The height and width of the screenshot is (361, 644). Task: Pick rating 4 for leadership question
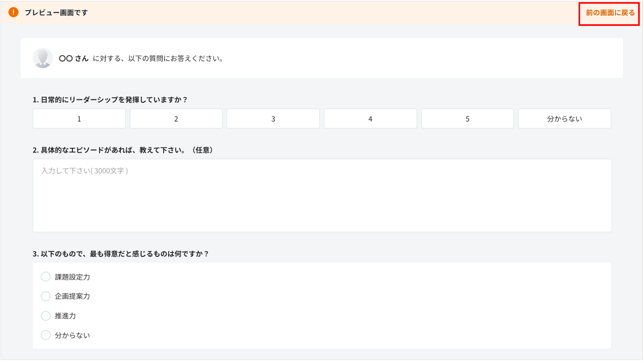(370, 119)
